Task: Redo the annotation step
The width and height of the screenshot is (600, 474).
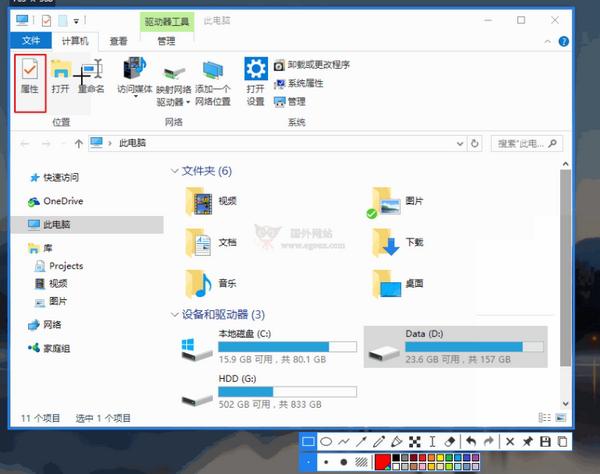Action: click(489, 442)
